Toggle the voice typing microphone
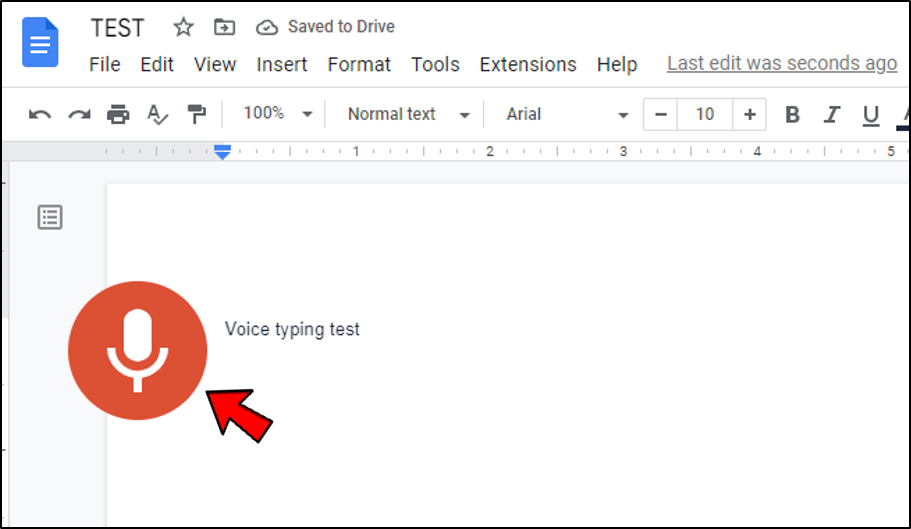Image resolution: width=911 pixels, height=529 pixels. (x=137, y=350)
